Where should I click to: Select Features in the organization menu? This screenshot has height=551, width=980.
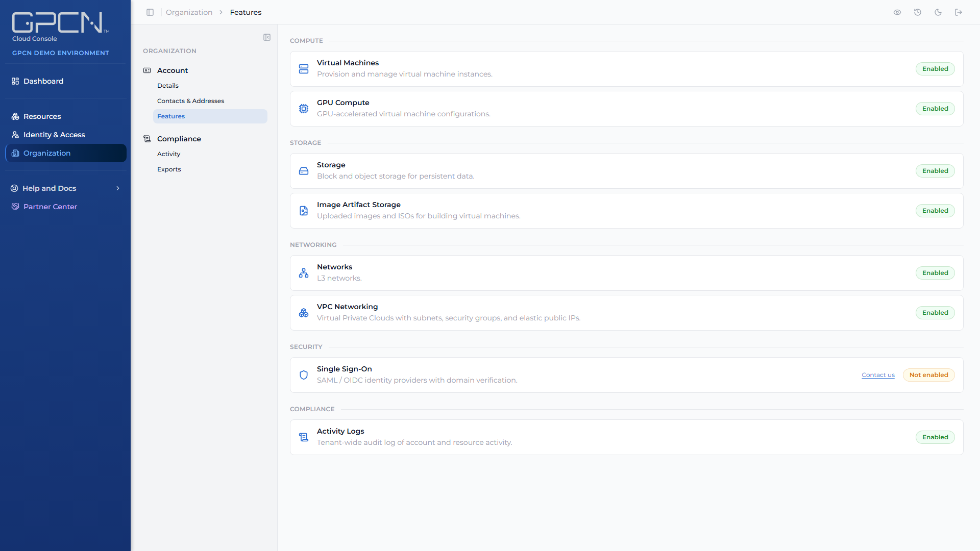point(210,116)
